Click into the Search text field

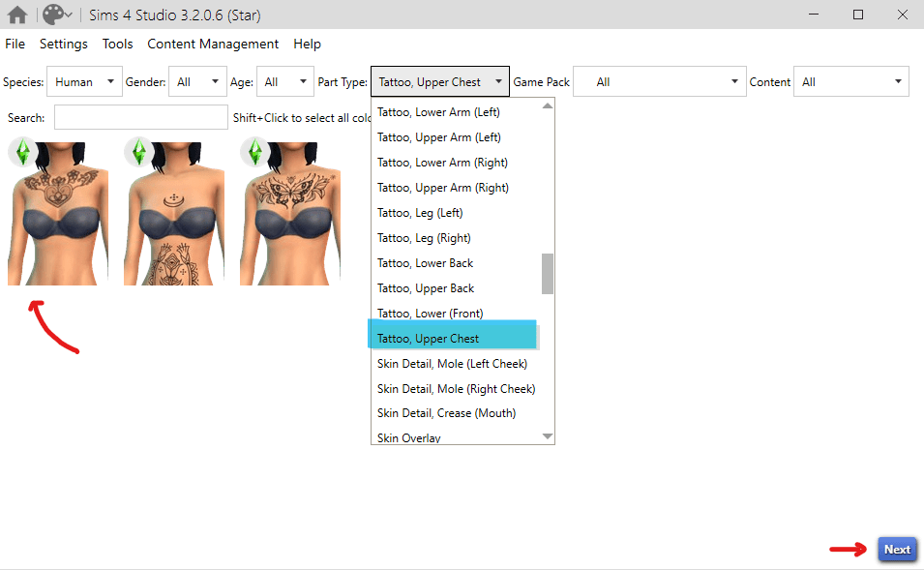[x=141, y=117]
